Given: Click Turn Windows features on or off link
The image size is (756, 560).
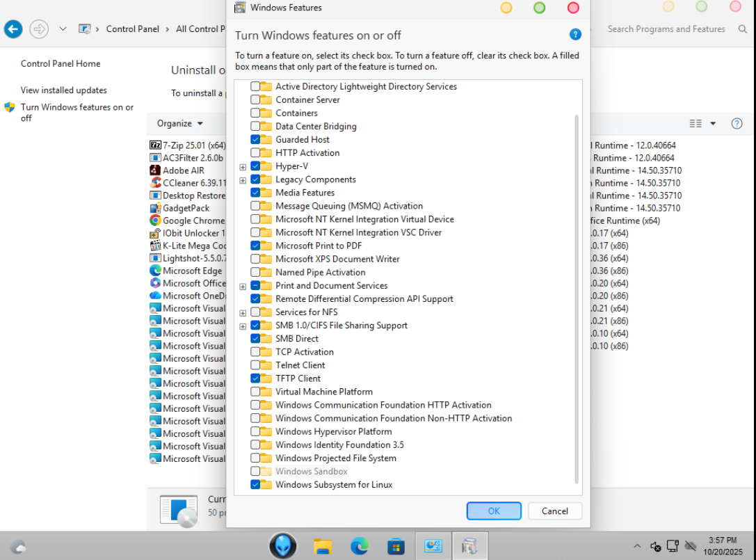Looking at the screenshot, I should click(x=77, y=113).
